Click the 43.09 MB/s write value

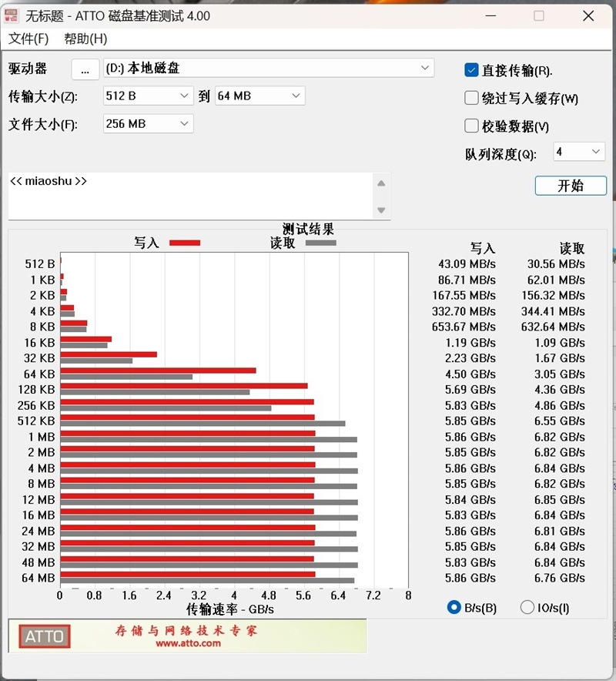click(467, 264)
